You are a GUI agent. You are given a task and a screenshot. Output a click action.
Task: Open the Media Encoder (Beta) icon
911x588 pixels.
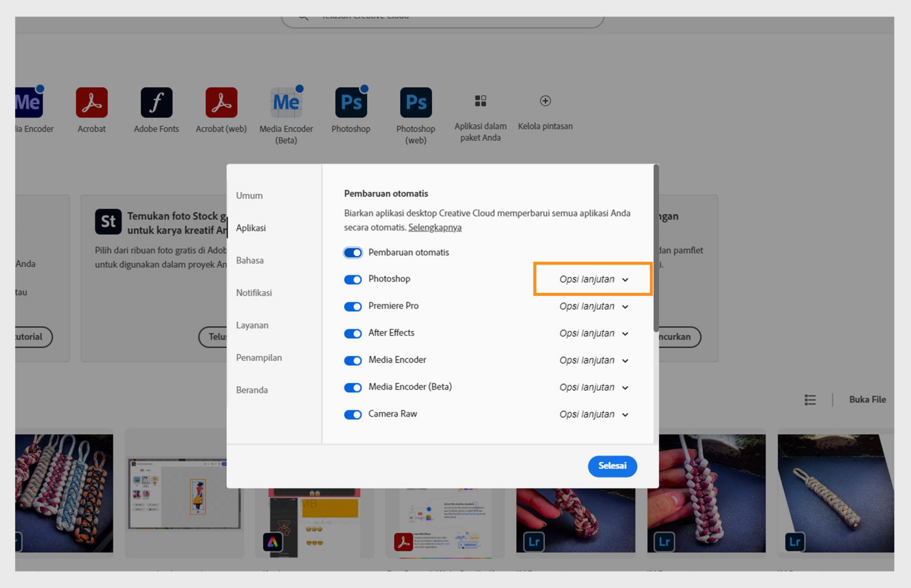(286, 102)
